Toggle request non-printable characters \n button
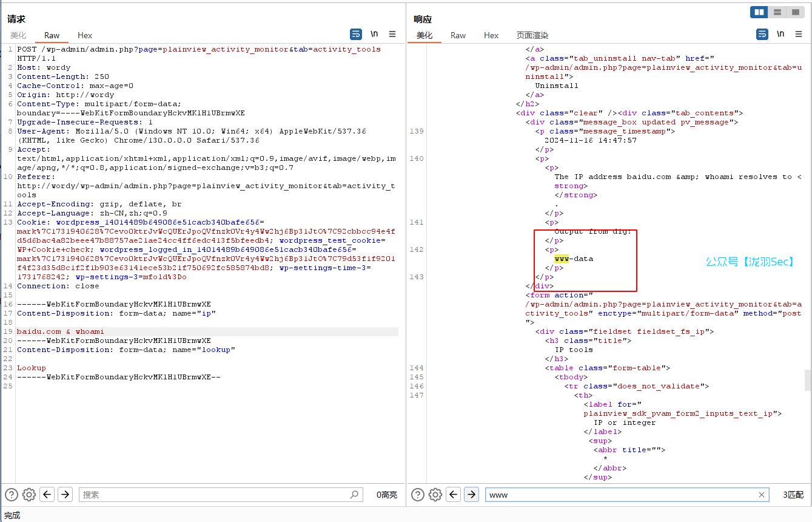The height and width of the screenshot is (522, 812). pos(374,34)
